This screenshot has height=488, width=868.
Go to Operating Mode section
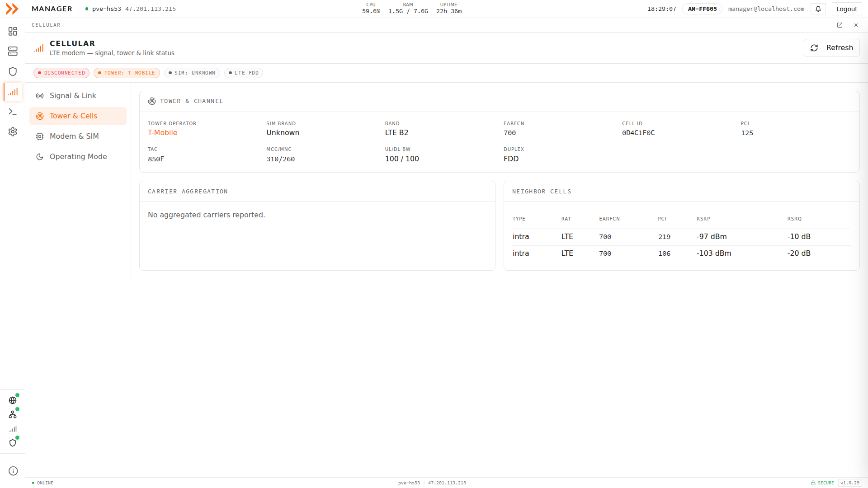point(78,157)
